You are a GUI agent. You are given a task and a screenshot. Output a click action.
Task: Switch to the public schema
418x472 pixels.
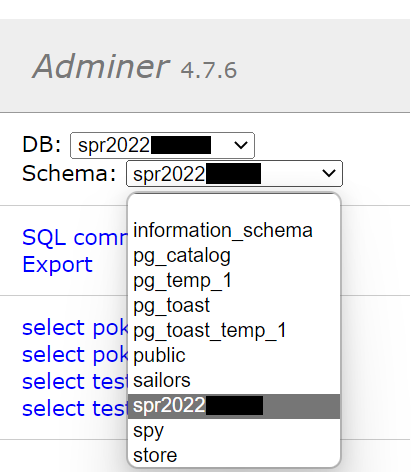[x=234, y=356]
